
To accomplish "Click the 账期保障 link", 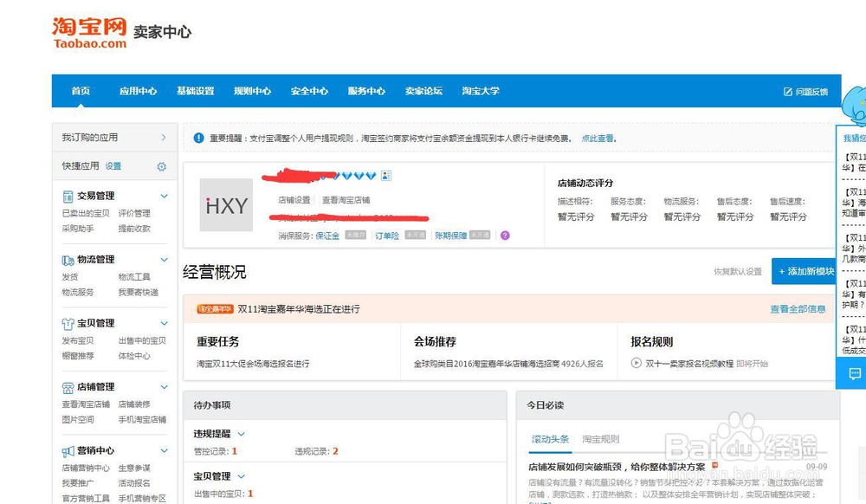I will [x=450, y=236].
